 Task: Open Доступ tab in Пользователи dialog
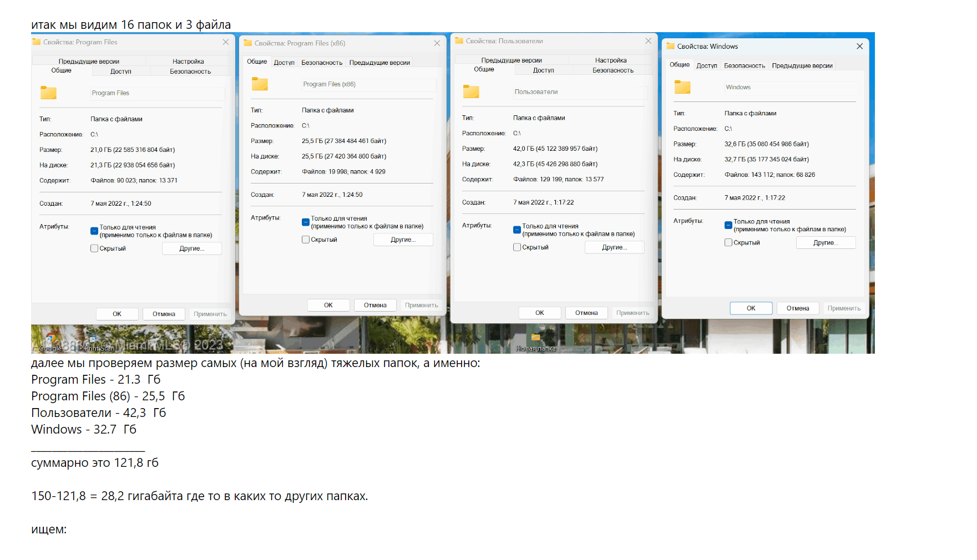543,70
